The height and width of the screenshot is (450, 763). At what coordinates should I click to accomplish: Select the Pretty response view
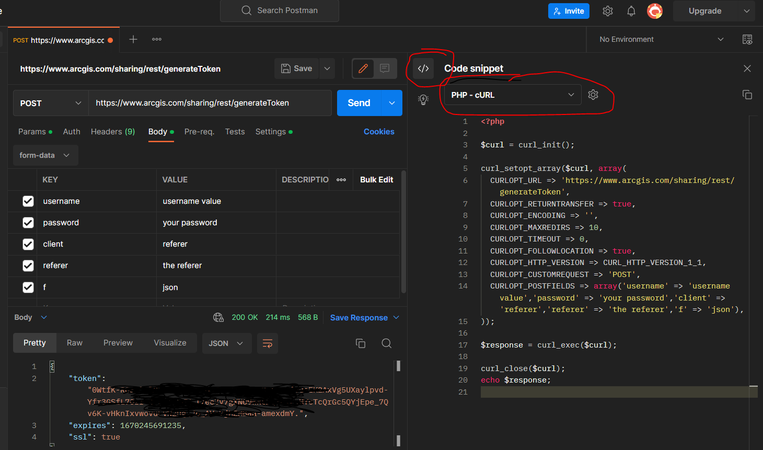click(x=35, y=343)
